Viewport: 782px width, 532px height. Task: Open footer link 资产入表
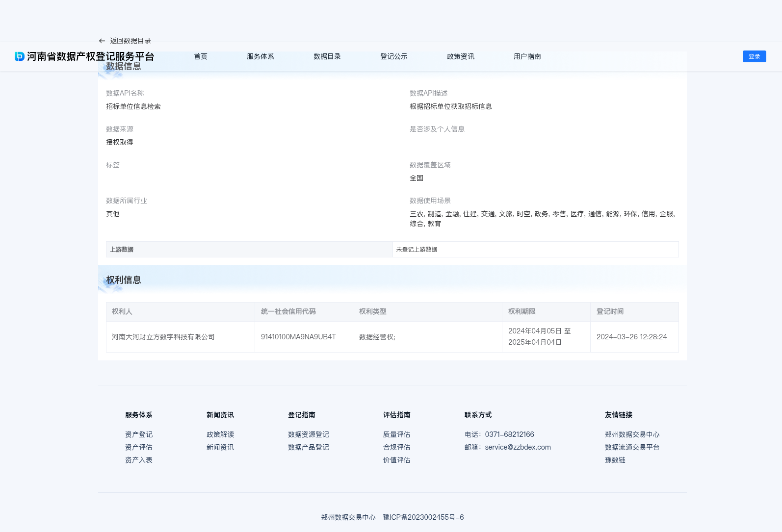[139, 460]
